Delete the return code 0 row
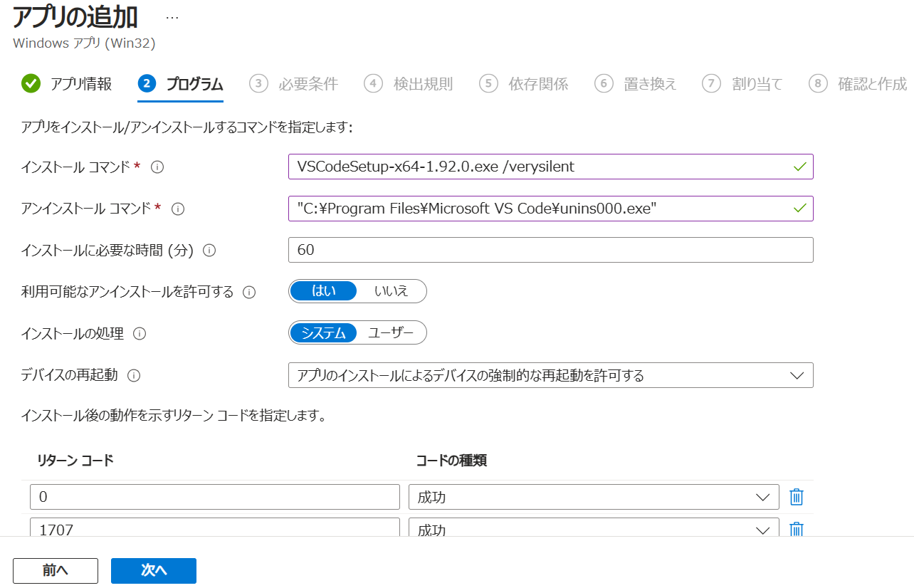Viewport: 914px width, 588px height. click(x=797, y=497)
